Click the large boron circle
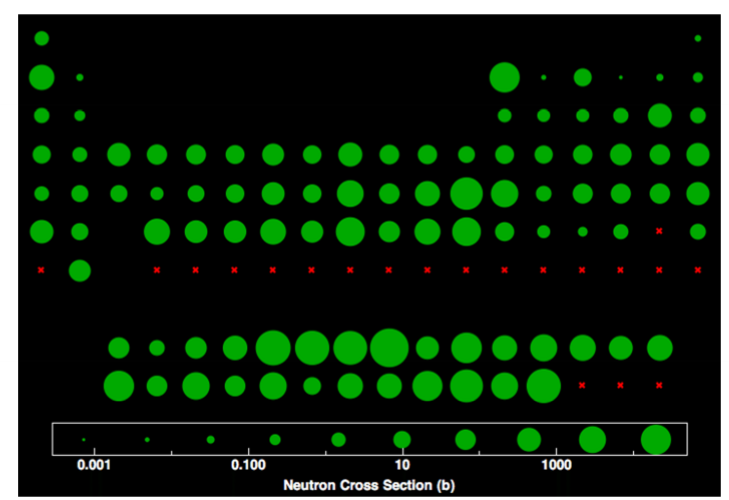The width and height of the screenshot is (729, 500). pos(504,77)
